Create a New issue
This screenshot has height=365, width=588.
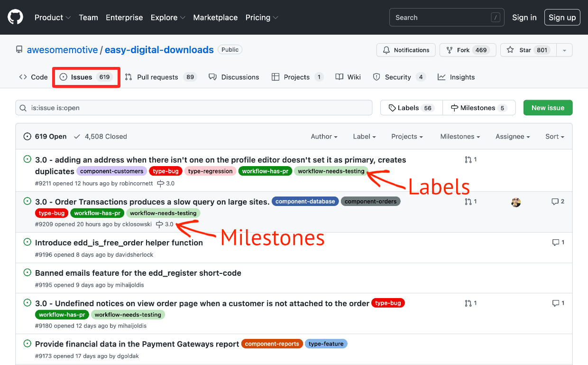[x=548, y=108]
